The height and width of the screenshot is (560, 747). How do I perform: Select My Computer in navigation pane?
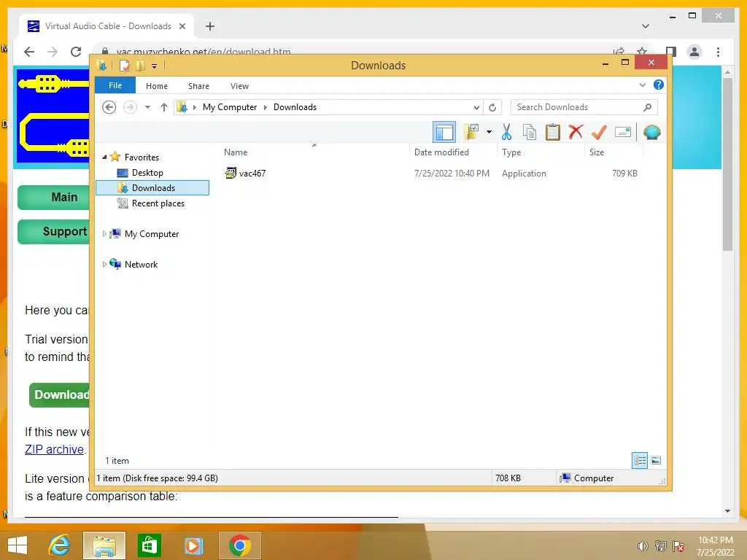[152, 234]
